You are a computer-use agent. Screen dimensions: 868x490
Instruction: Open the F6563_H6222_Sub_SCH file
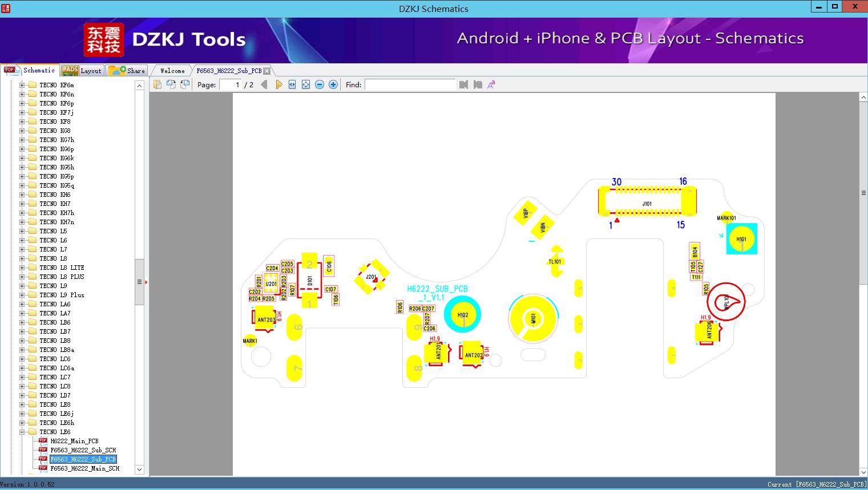(x=83, y=450)
